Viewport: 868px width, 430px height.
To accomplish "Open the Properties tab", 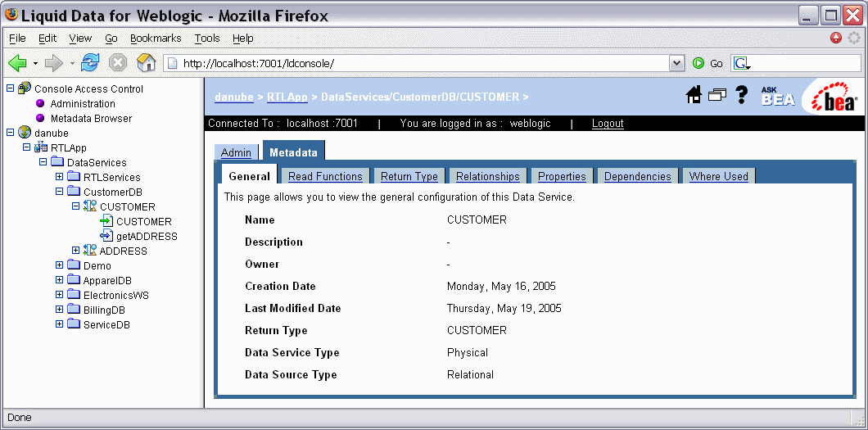I will coord(562,176).
